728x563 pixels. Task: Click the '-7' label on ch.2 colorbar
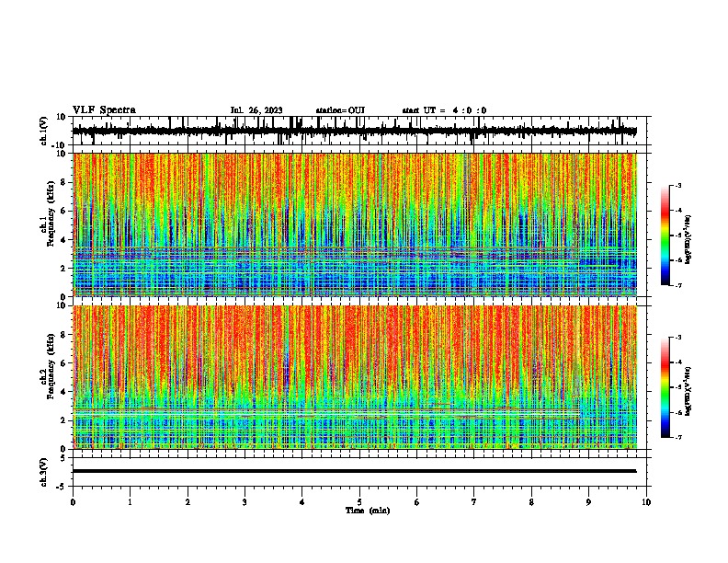tap(678, 437)
